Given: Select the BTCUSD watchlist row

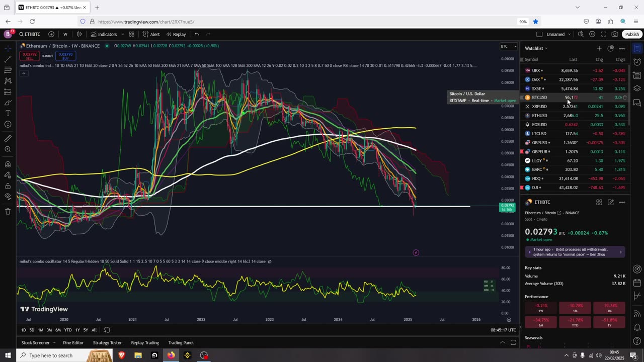Looking at the screenshot, I should 575,98.
